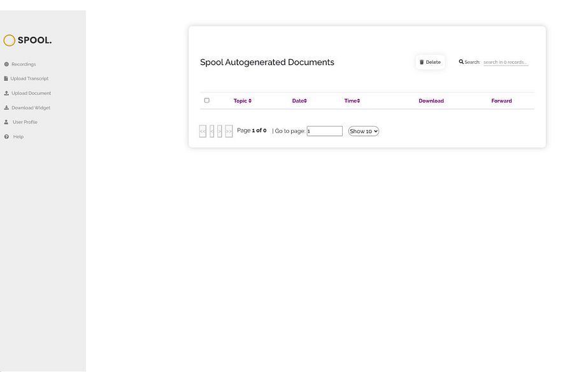This screenshot has width=588, height=382.
Task: Sort table by Time column label
Action: coord(350,101)
